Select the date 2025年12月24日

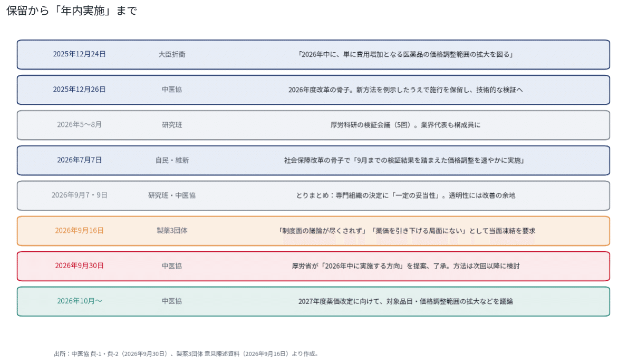point(79,54)
